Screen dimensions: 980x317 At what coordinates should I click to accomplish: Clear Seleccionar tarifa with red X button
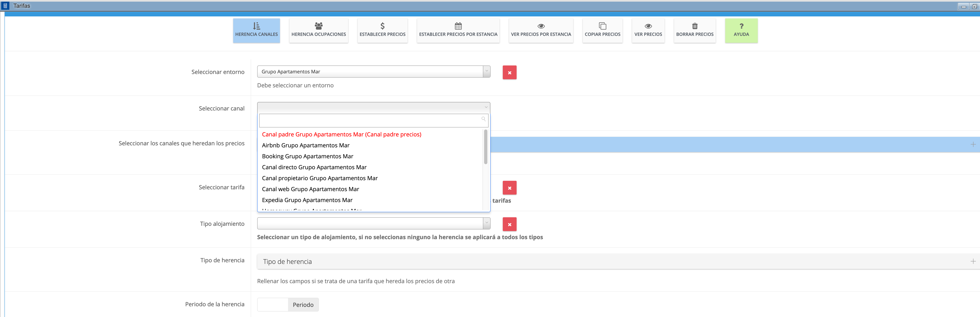(509, 188)
